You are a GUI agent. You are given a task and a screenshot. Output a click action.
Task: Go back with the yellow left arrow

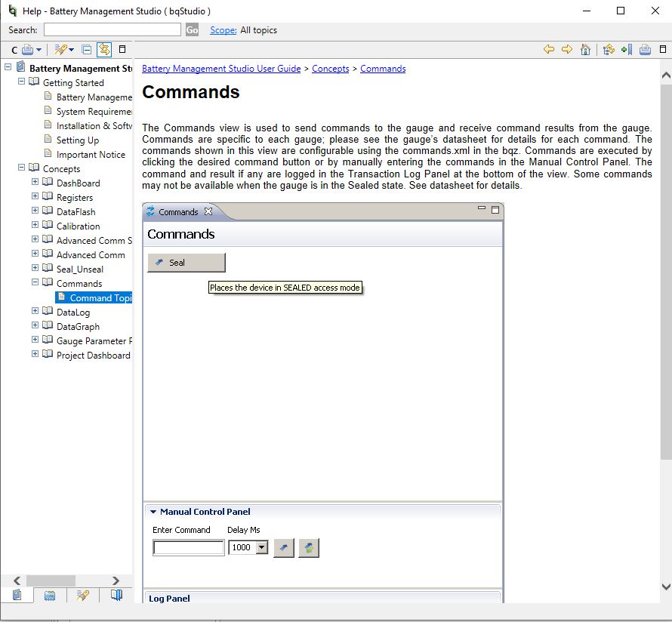(549, 49)
